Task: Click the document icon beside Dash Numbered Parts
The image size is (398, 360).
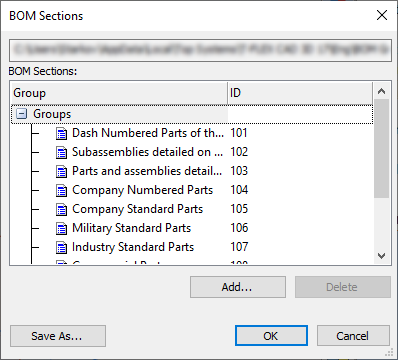Action: (61, 133)
